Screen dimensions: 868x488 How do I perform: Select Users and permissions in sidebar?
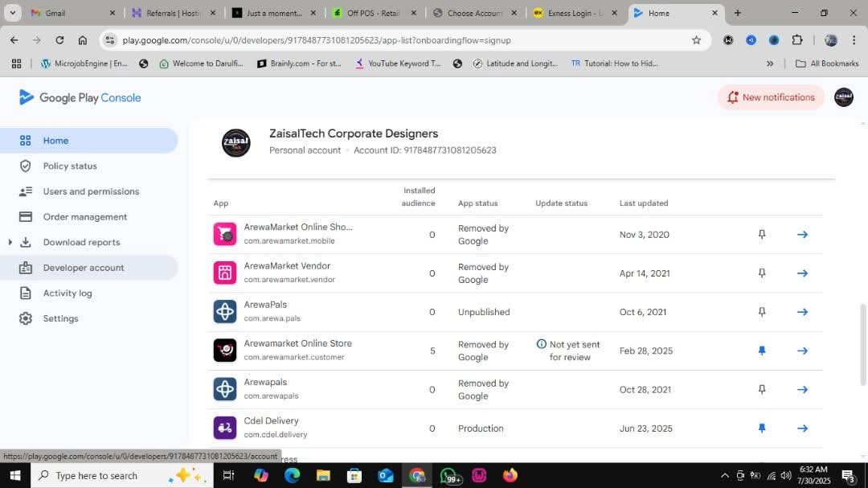pyautogui.click(x=92, y=191)
